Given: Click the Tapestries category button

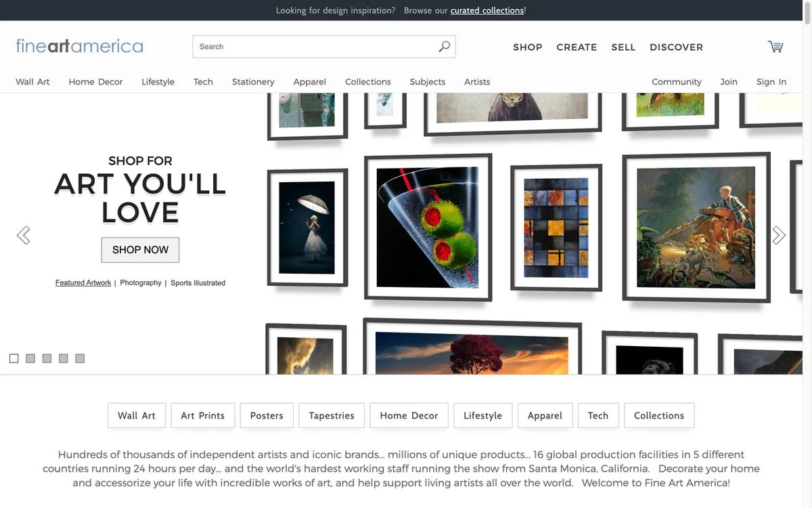Looking at the screenshot, I should click(332, 416).
